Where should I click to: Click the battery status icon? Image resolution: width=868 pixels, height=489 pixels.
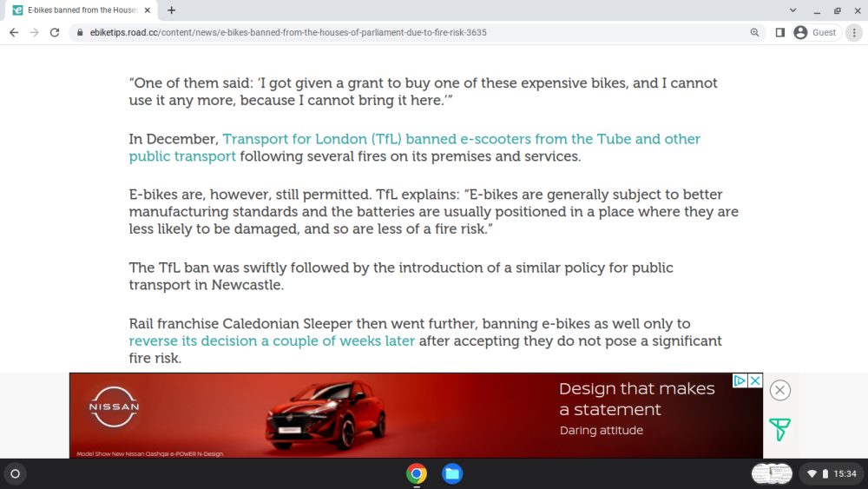[x=825, y=473]
